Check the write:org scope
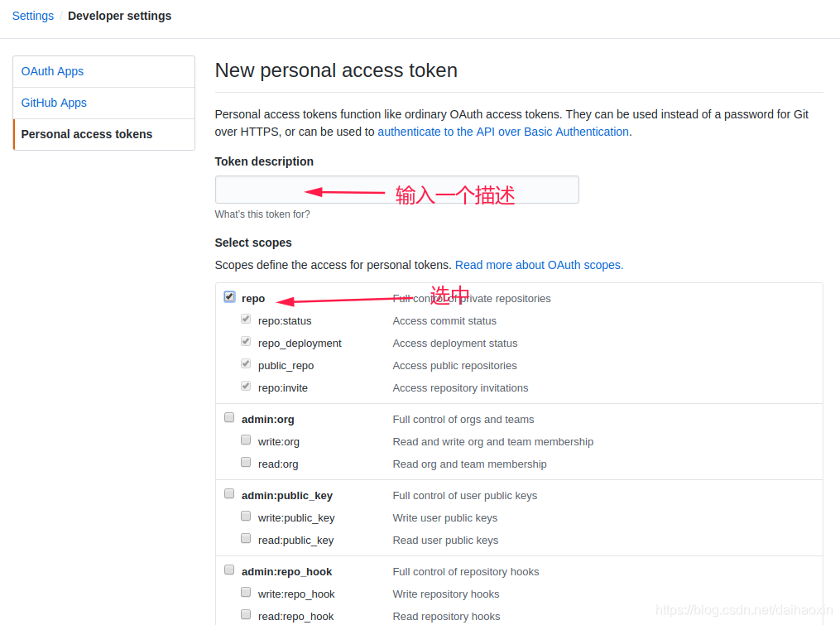Screen dimensions: 840x625 point(246,440)
